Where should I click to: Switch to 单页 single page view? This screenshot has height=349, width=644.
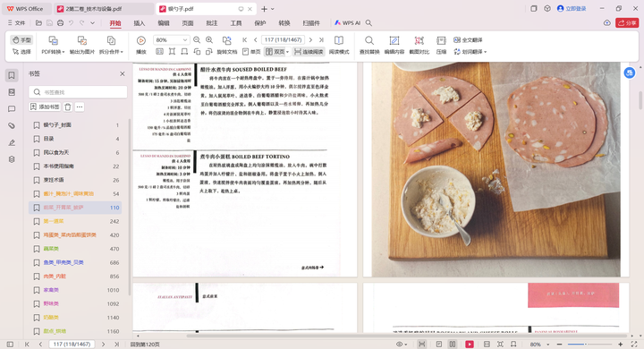(x=251, y=52)
